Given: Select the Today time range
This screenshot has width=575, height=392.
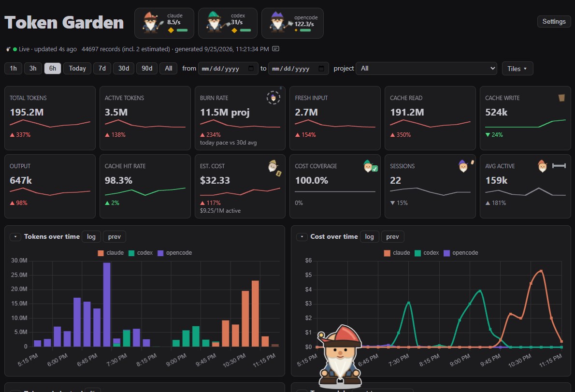Looking at the screenshot, I should [x=77, y=69].
